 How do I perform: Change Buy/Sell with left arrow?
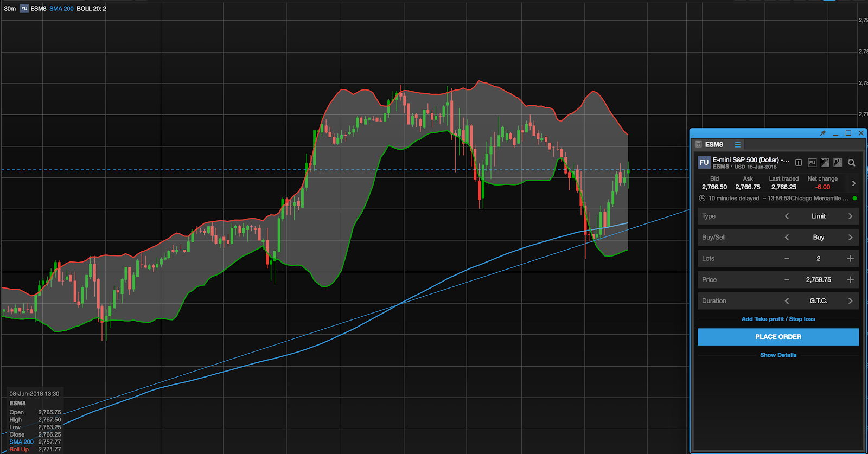(787, 238)
